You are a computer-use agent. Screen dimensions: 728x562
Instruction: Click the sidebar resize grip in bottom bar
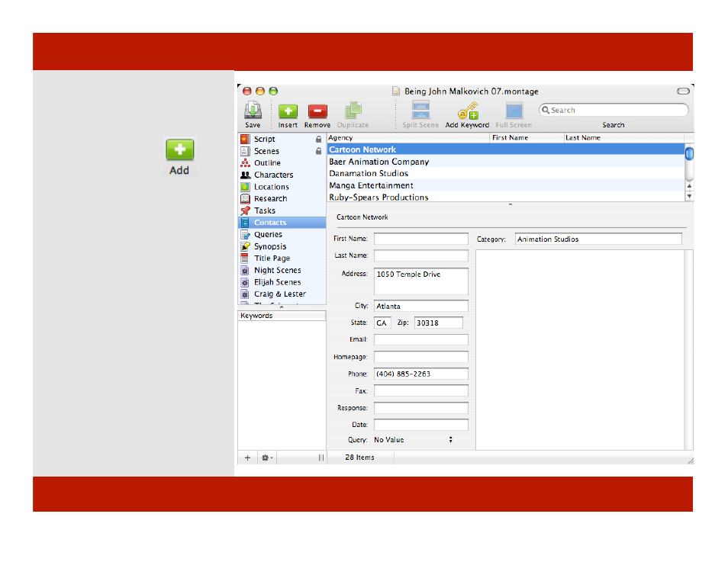pos(321,458)
